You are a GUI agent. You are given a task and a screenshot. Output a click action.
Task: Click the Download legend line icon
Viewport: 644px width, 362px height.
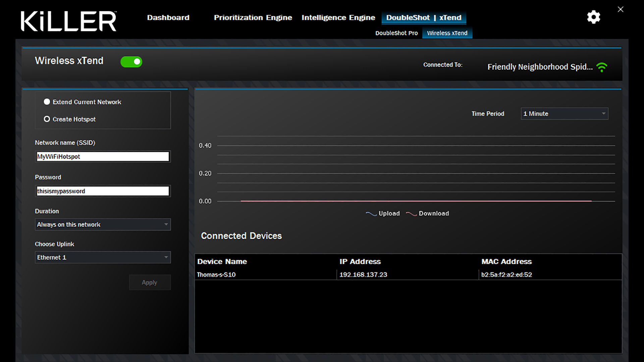click(x=411, y=214)
